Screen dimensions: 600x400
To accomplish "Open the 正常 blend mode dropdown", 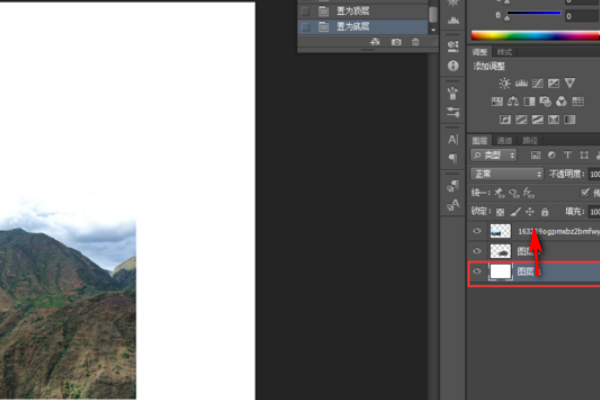I will 507,174.
